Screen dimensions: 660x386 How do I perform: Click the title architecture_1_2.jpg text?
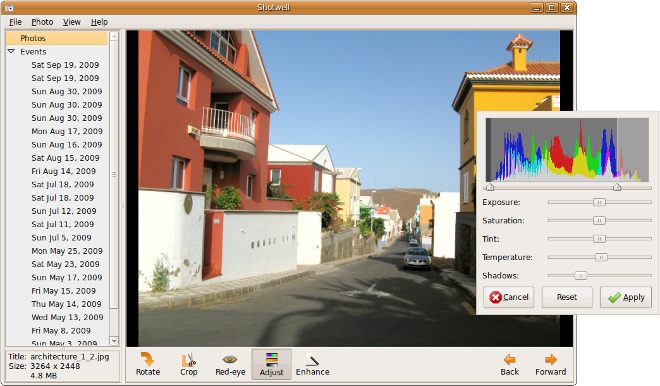tap(69, 357)
